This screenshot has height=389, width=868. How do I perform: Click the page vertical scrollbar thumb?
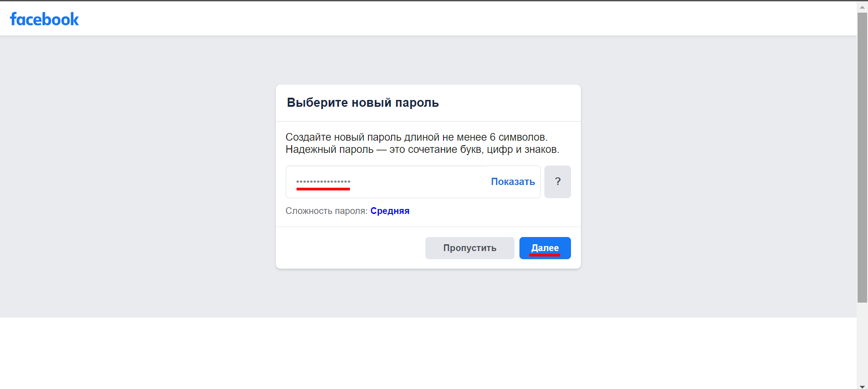862,157
